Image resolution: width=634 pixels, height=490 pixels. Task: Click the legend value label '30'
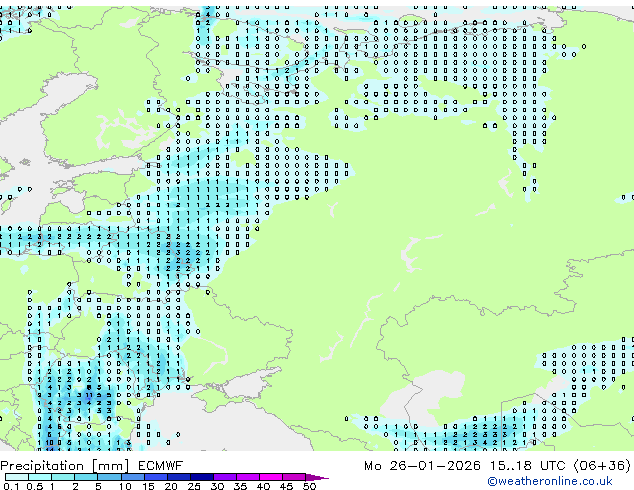(217, 486)
